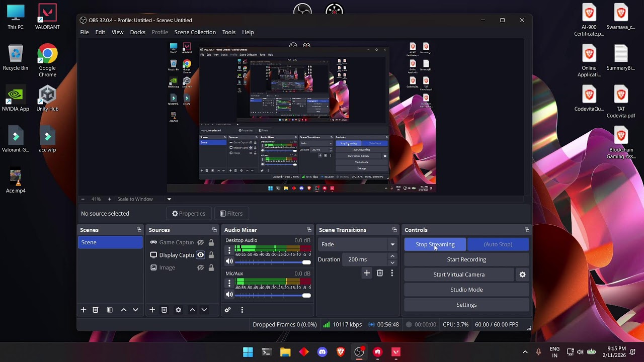This screenshot has width=644, height=362.
Task: Open virtual camera settings gear
Action: click(522, 275)
